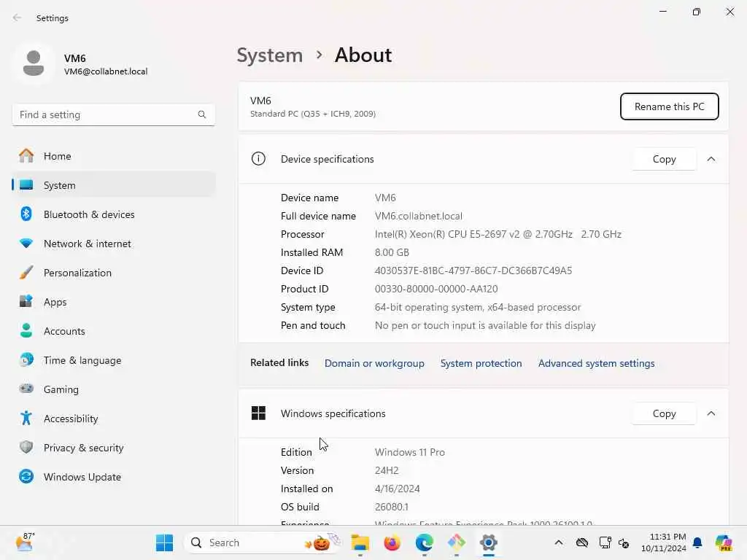Click the Edition value Windows 11 Pro
The image size is (747, 560).
tap(410, 452)
